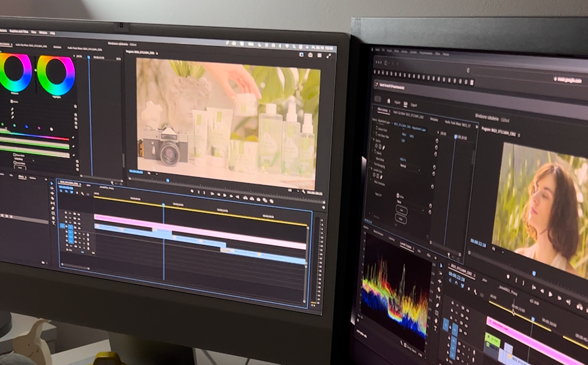The image size is (588, 365).
Task: Toggle the blue V1 source patch on left timeline
Action: point(62,226)
